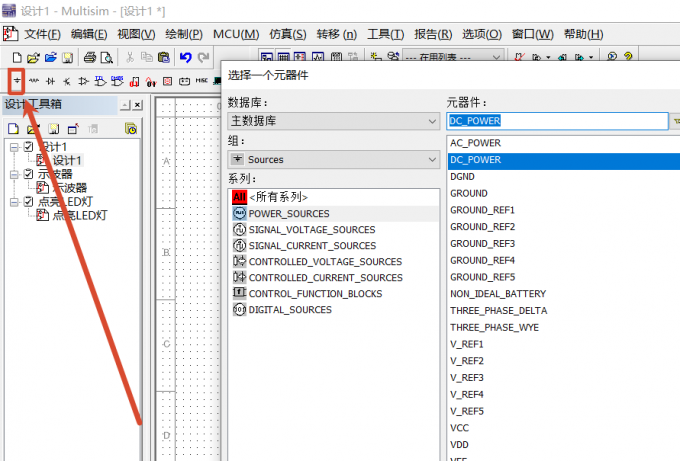This screenshot has height=461, width=680.
Task: Open the 文件(F) menu
Action: (42, 34)
